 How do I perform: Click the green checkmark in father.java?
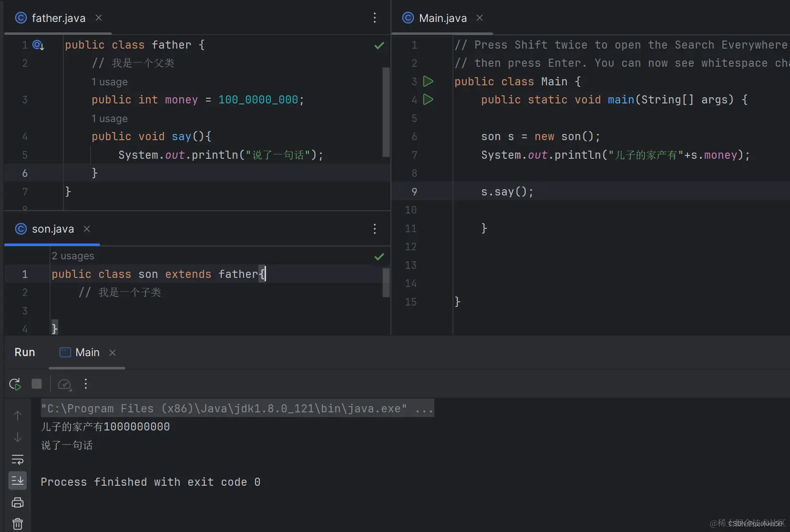point(379,45)
